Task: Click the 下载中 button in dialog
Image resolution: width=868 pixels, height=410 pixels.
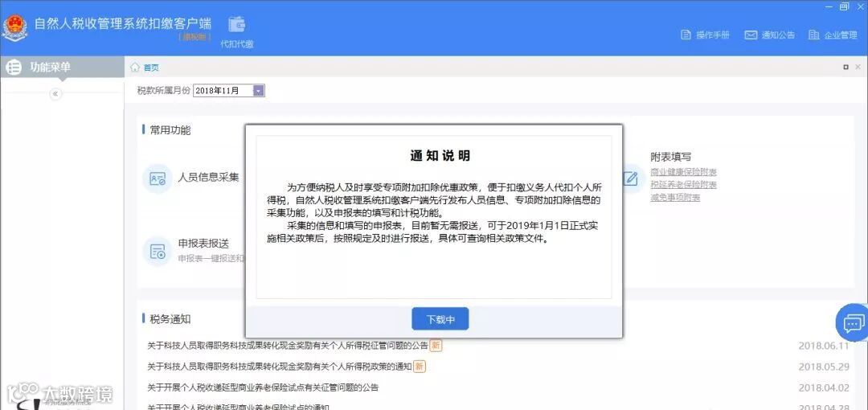Action: (x=440, y=319)
